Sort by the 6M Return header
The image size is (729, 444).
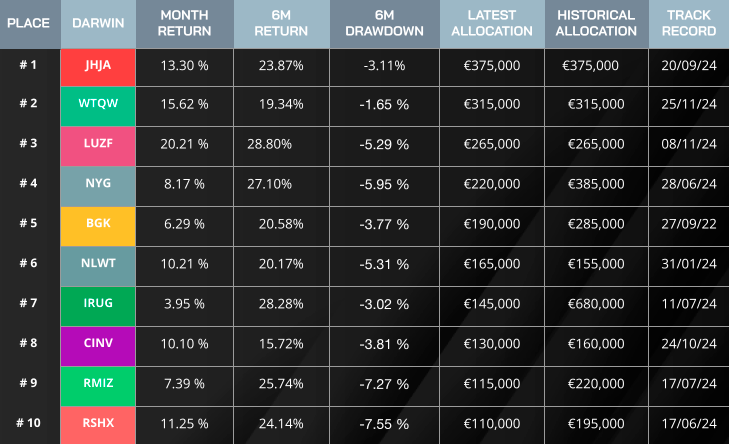point(281,23)
